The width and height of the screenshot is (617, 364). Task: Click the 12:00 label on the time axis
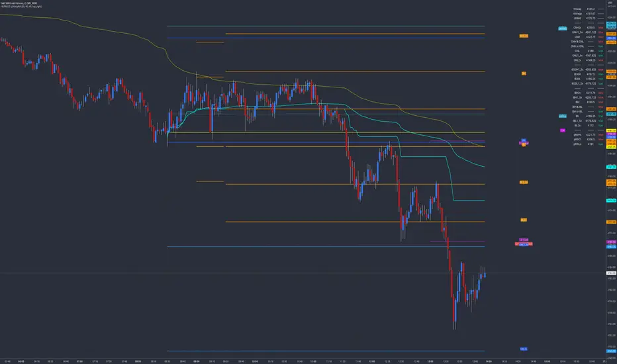coord(371,361)
